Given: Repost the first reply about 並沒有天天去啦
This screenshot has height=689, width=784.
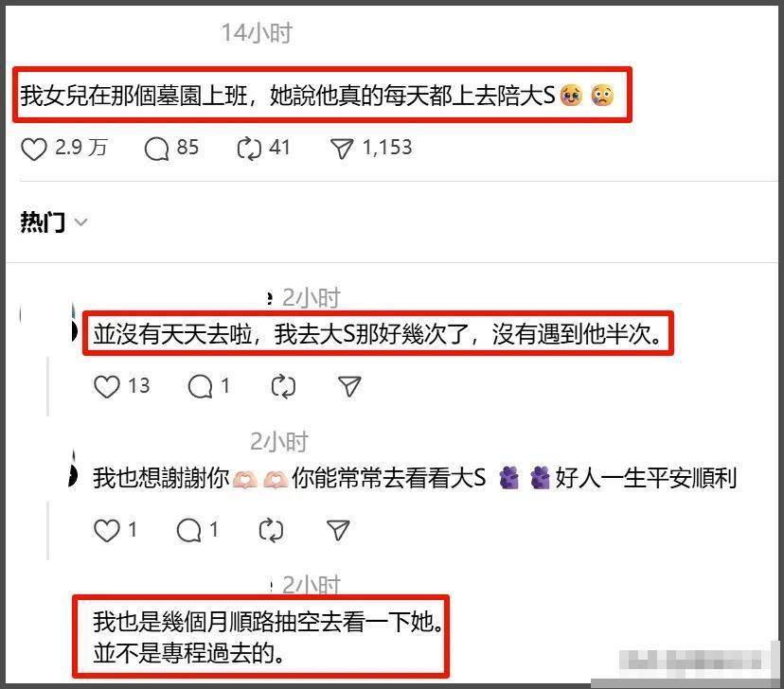Looking at the screenshot, I should 283,387.
